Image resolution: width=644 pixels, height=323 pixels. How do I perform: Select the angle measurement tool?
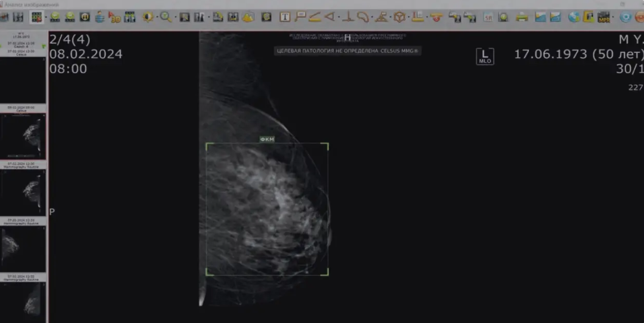[x=330, y=17]
